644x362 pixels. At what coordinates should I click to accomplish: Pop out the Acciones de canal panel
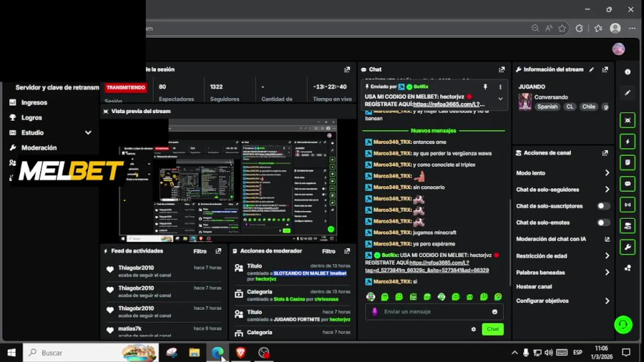605,153
